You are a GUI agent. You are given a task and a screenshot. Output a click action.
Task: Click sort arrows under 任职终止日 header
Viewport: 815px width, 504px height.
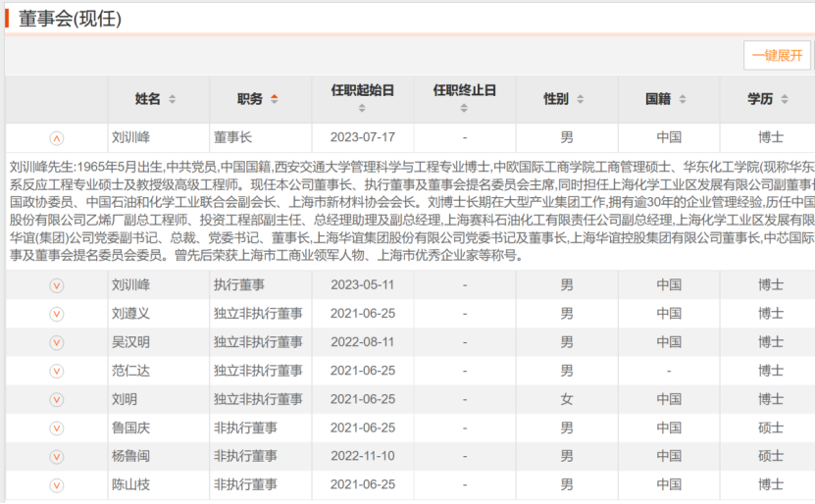pyautogui.click(x=464, y=108)
